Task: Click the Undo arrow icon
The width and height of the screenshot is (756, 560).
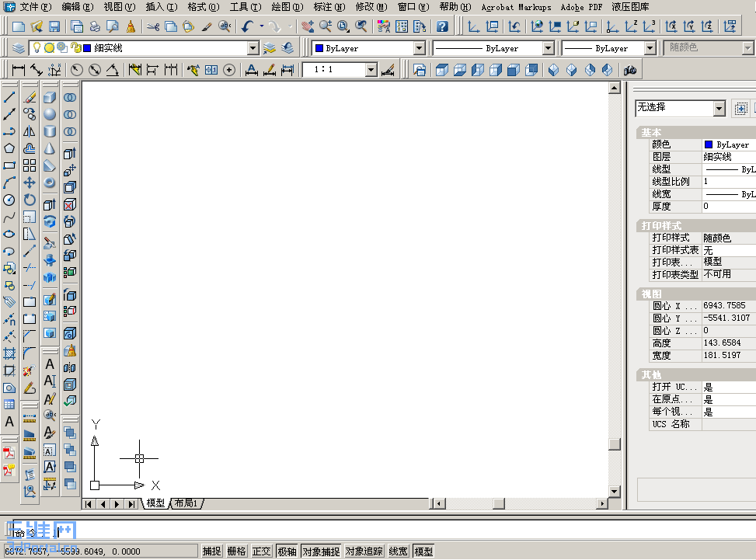Action: [248, 26]
